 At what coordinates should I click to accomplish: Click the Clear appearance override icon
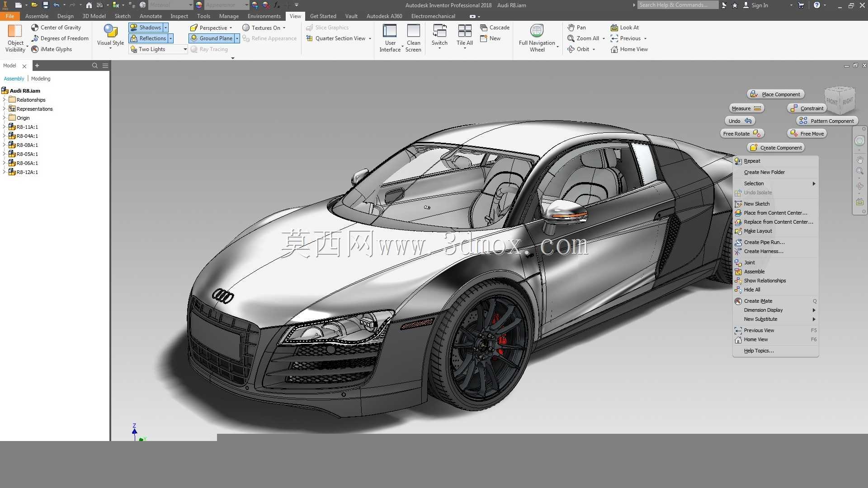pyautogui.click(x=266, y=5)
